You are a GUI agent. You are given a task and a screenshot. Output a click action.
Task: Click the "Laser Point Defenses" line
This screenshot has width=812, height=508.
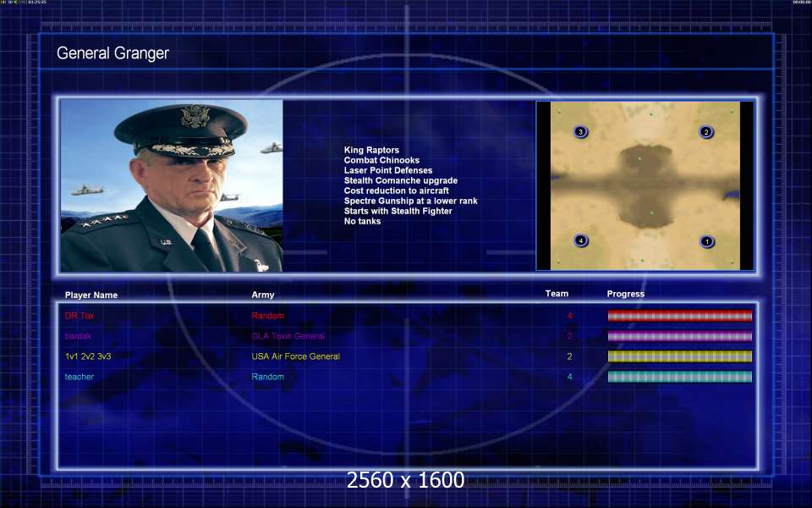click(388, 170)
